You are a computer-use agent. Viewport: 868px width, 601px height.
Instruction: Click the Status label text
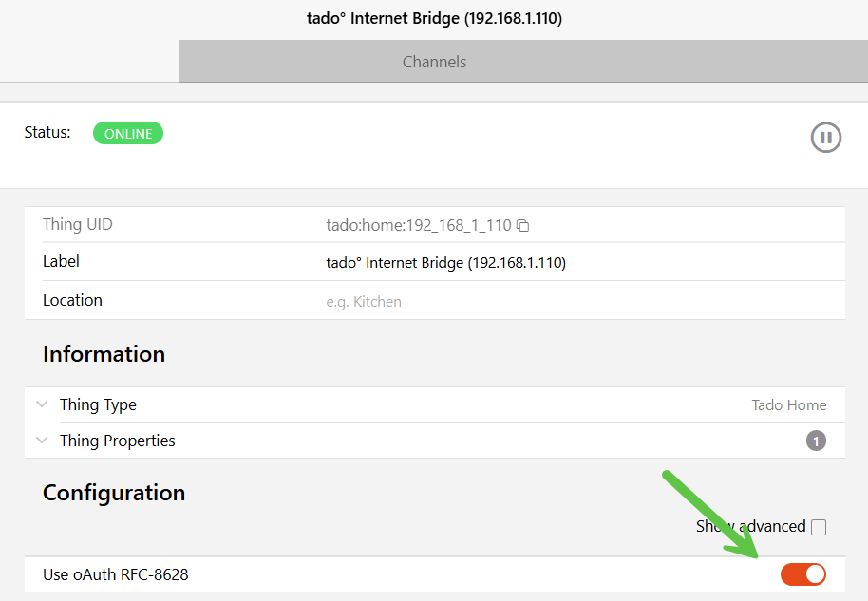(47, 132)
